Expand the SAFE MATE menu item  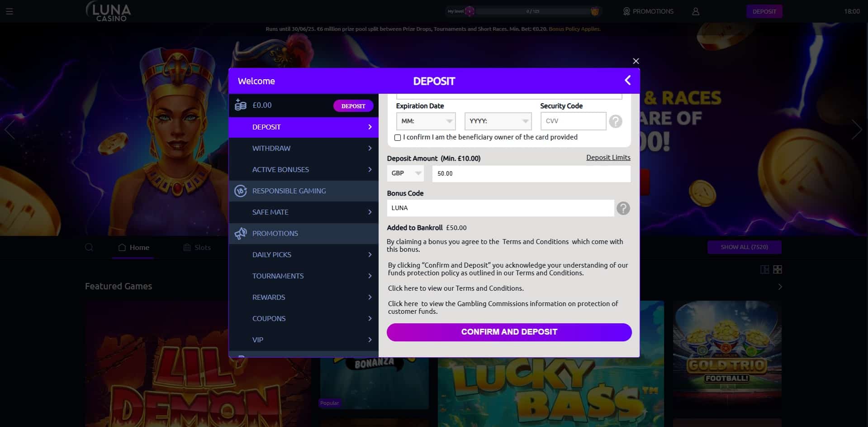(x=304, y=212)
